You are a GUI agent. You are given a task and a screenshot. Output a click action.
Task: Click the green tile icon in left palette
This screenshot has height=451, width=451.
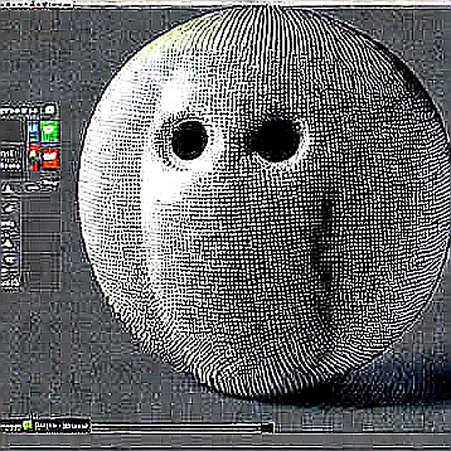click(50, 131)
